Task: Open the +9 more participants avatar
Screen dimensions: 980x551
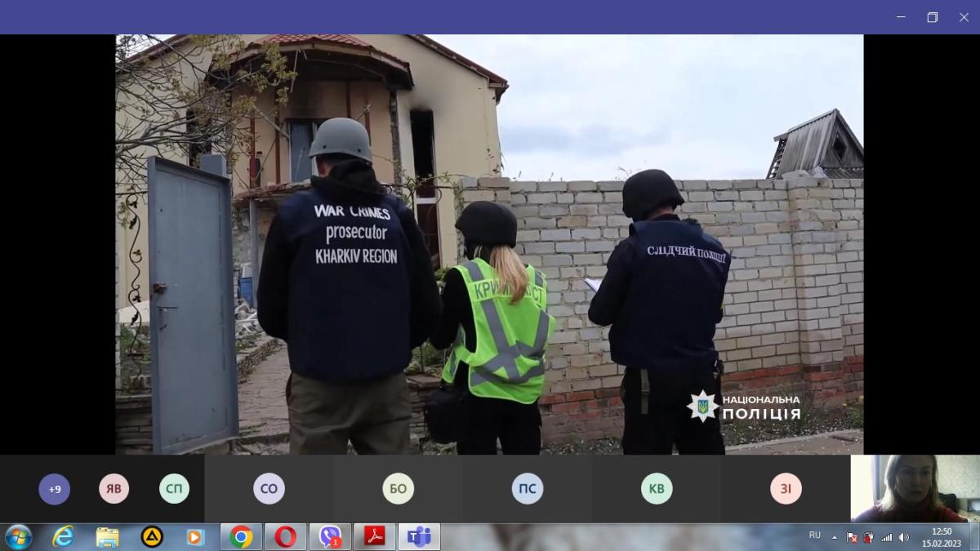Action: pos(55,489)
